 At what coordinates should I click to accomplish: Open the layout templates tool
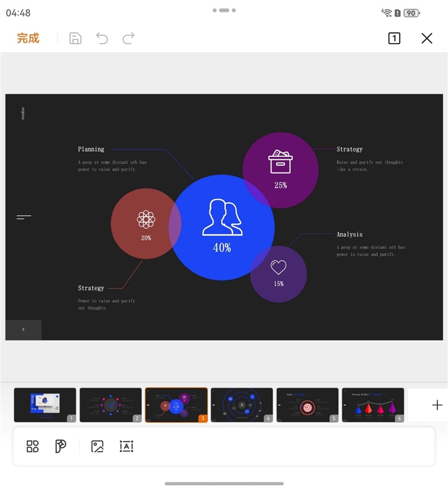(x=32, y=446)
